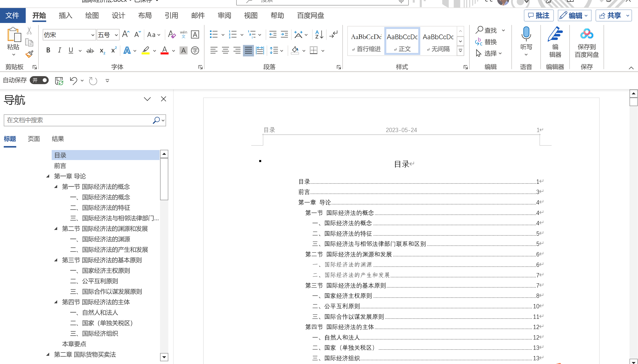This screenshot has width=638, height=364.
Task: Center align the paragraph
Action: [x=225, y=50]
